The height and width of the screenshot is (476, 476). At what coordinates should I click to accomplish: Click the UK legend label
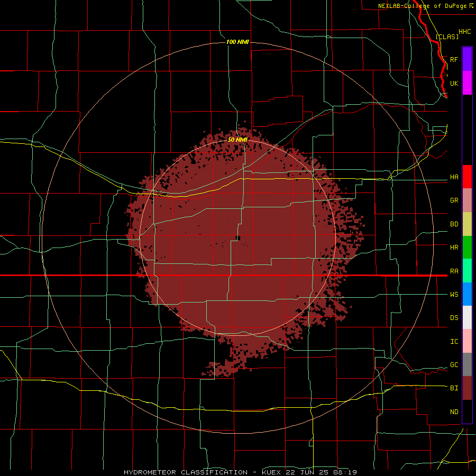coord(454,83)
